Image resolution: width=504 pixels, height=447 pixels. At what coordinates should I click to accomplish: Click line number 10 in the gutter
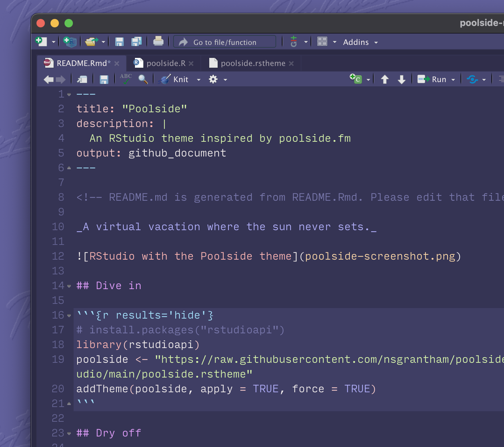pos(58,227)
